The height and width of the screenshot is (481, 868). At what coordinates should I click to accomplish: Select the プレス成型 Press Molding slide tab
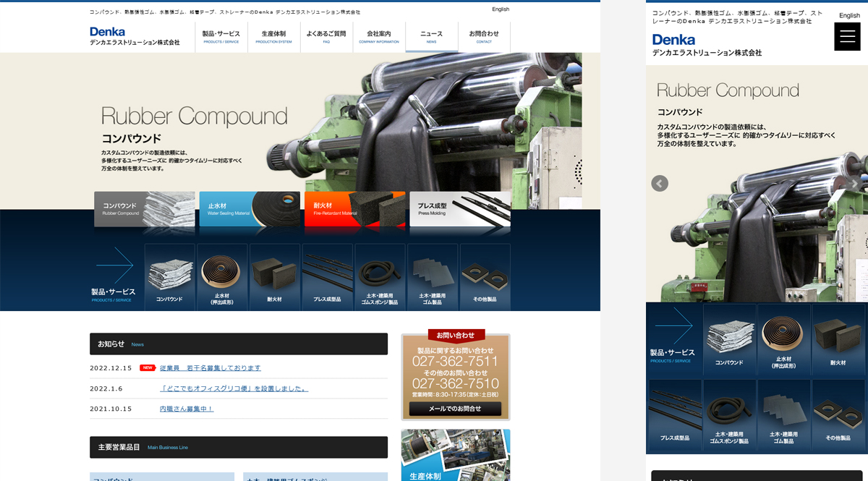click(x=460, y=209)
